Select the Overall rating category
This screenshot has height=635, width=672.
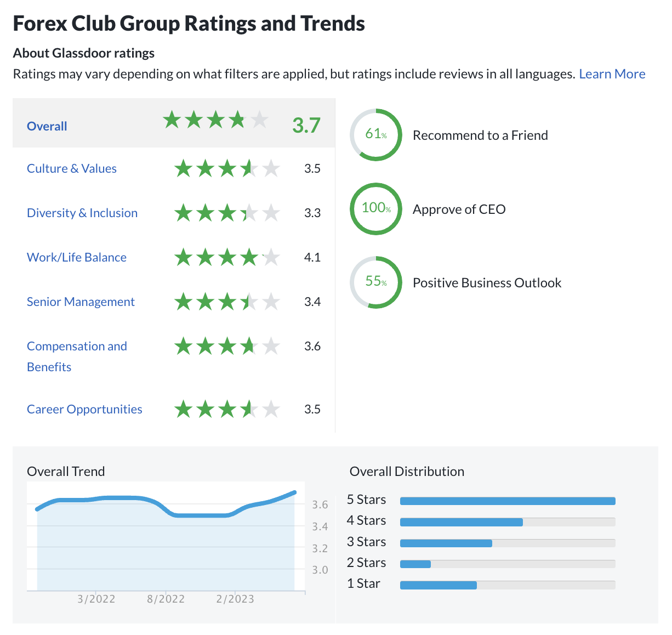tap(47, 126)
